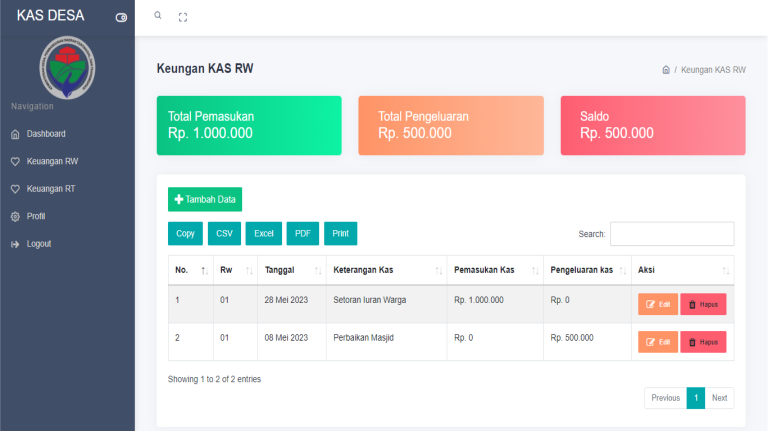The image size is (768, 431).
Task: Delete the Perbaikan Masjid row with Hapus
Action: pyautogui.click(x=703, y=342)
